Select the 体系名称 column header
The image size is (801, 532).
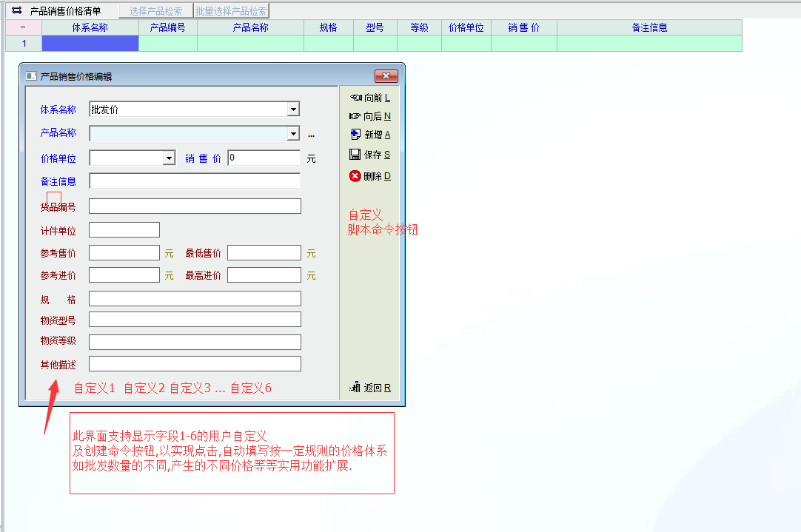(90, 27)
